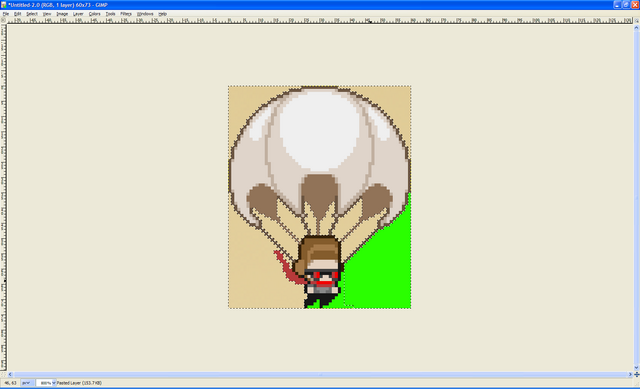Open the navigation cross icon at bottom-right
This screenshot has width=640, height=389.
click(x=636, y=374)
